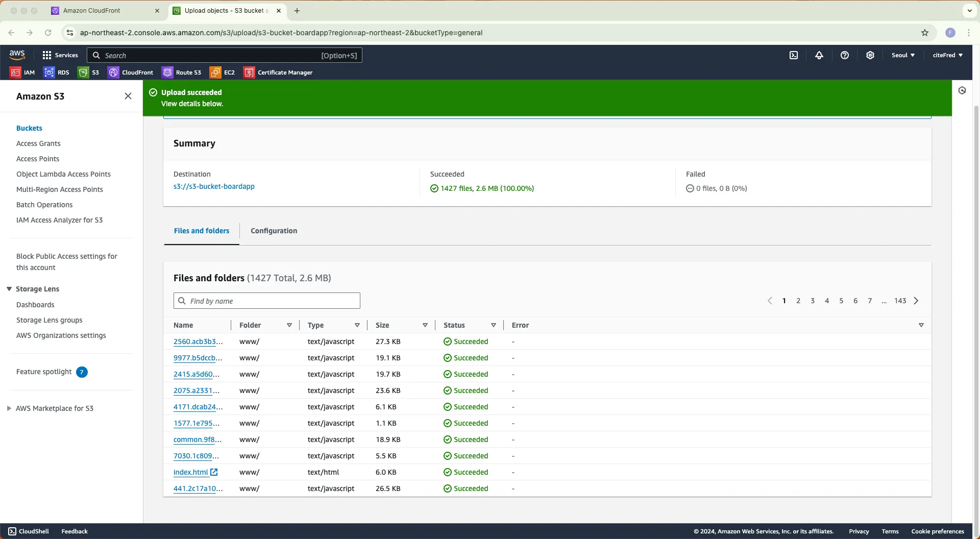980x539 pixels.
Task: Collapse the Storage Lens section
Action: tap(9, 289)
